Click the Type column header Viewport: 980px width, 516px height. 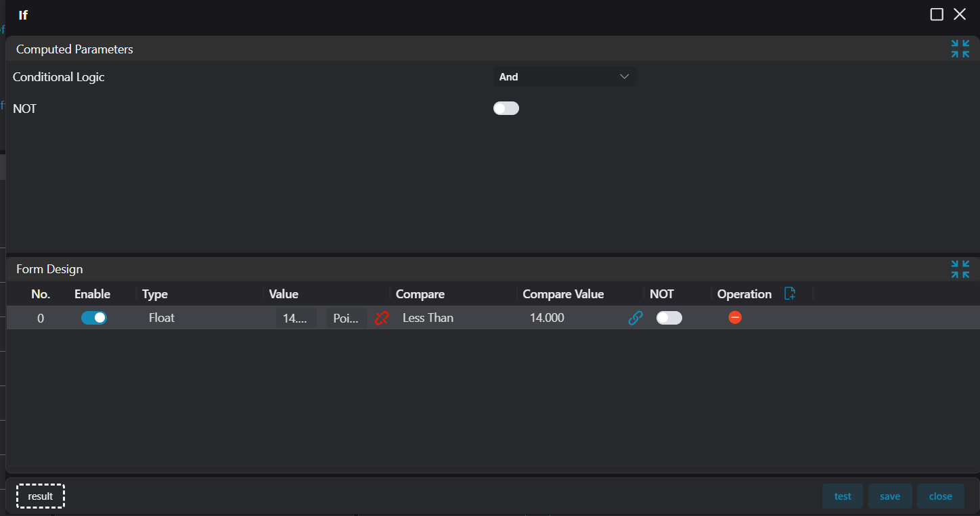pyautogui.click(x=155, y=294)
